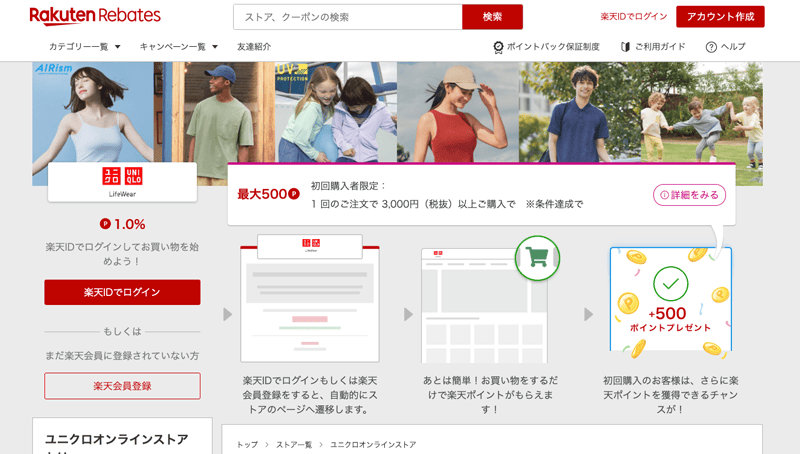Click the 初回購入者限定: text
The width and height of the screenshot is (800, 454).
[x=348, y=186]
